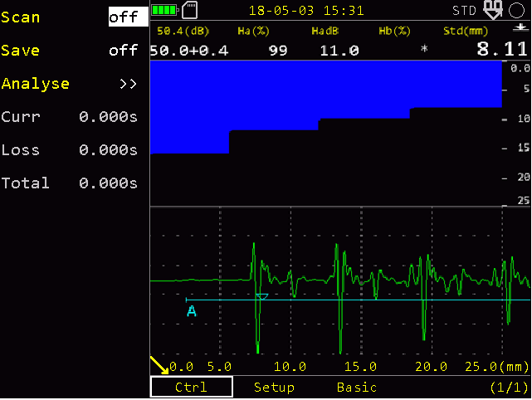Viewport: 532px width, 400px height.
Task: Select the Ha value 99
Action: (x=278, y=51)
